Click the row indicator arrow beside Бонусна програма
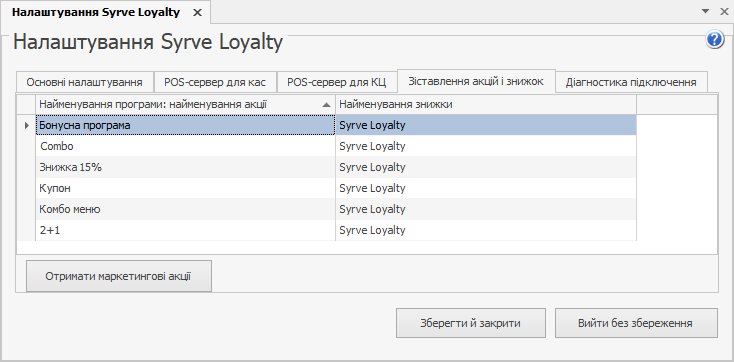This screenshot has width=734, height=362. [27, 126]
